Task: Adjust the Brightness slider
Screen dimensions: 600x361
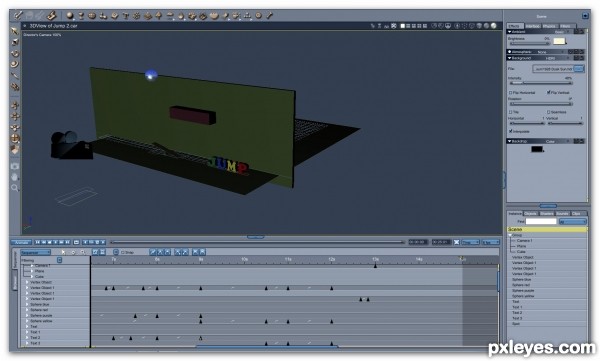Action: [529, 43]
